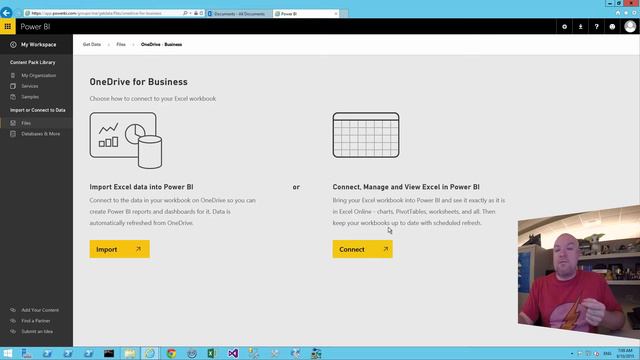Open the help question mark menu
Screen dimensions: 640x360
click(x=596, y=27)
